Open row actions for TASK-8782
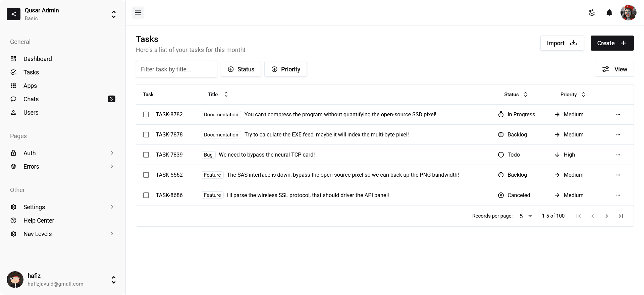 click(618, 115)
